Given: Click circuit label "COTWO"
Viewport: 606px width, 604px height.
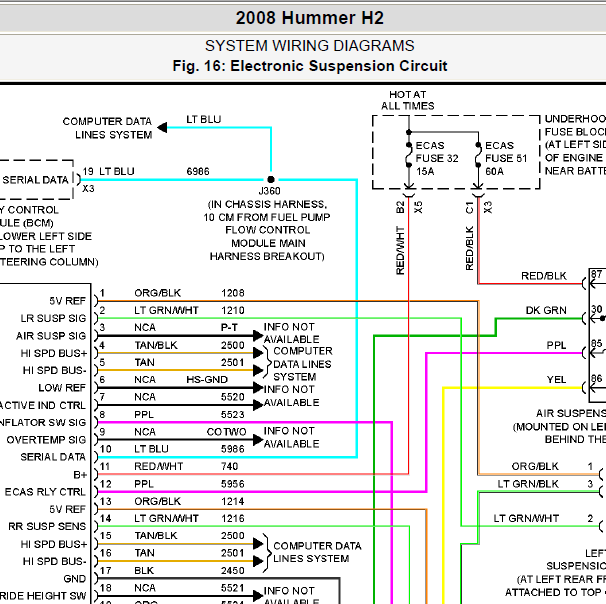Looking at the screenshot, I should tap(226, 432).
